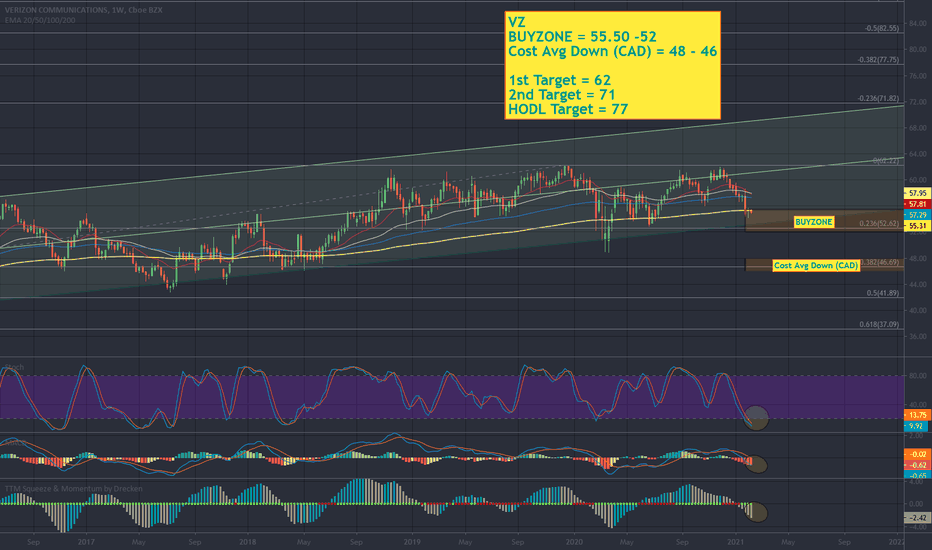Click the 0.618(37.09) Fibonacci level label
This screenshot has height=550, width=932.
tap(879, 324)
